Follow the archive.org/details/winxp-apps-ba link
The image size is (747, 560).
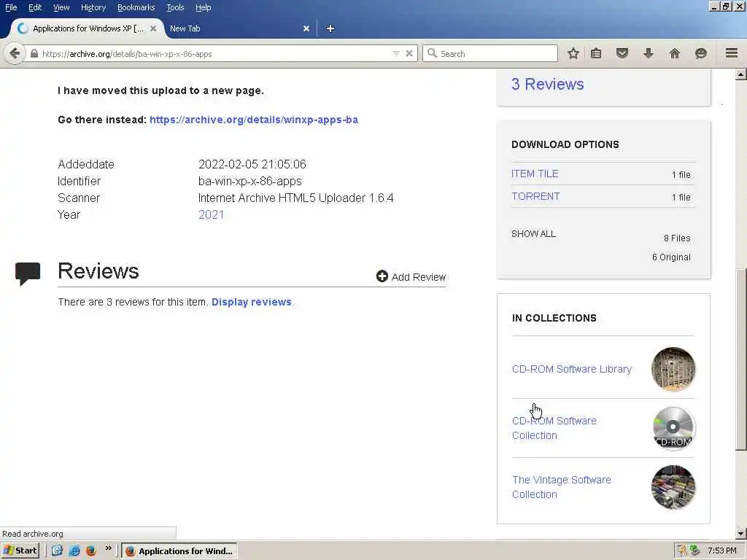[254, 120]
